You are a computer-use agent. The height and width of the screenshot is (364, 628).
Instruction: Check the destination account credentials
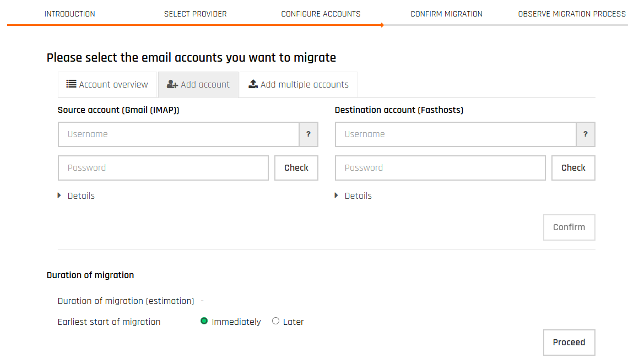[573, 168]
